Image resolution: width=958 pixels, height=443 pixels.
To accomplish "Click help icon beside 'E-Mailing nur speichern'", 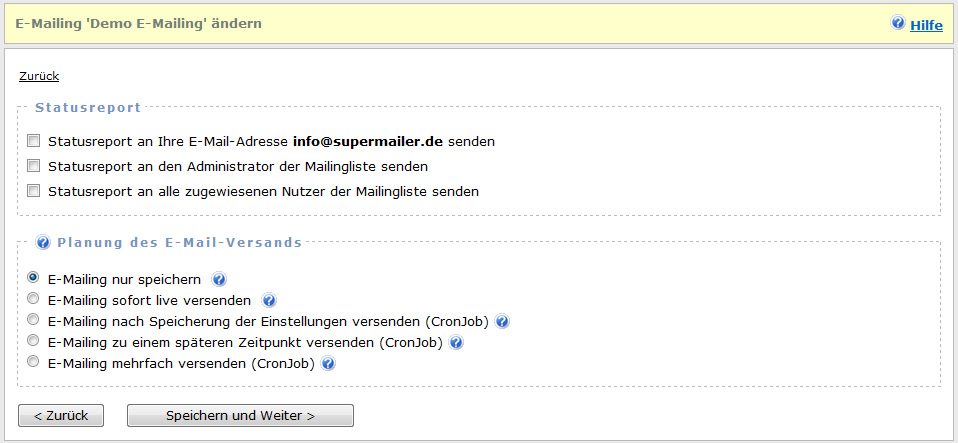I will pos(219,279).
